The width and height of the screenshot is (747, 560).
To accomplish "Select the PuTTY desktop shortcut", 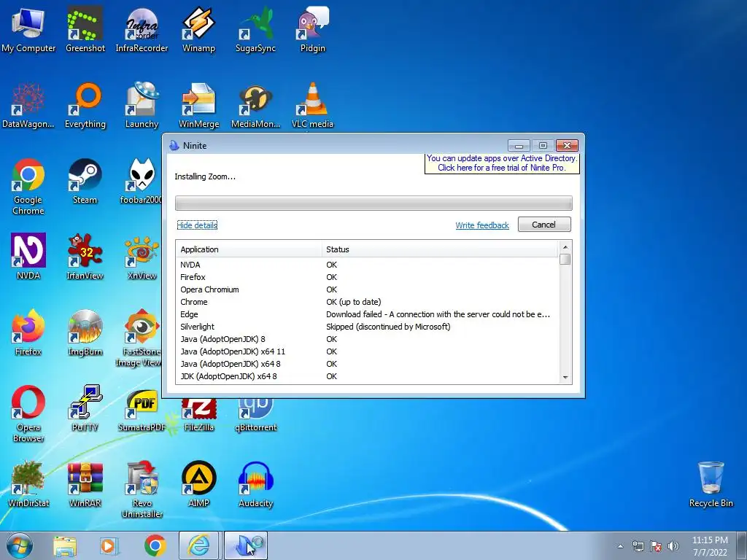I will click(85, 408).
